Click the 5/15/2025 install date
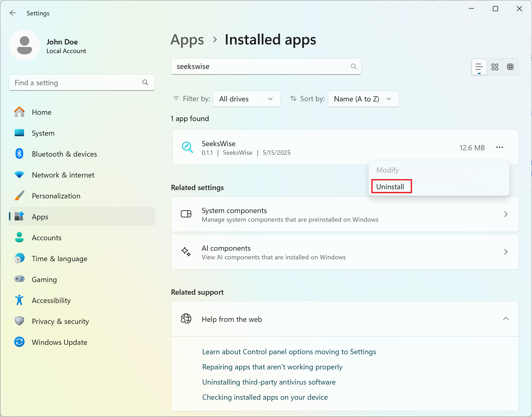 click(276, 153)
